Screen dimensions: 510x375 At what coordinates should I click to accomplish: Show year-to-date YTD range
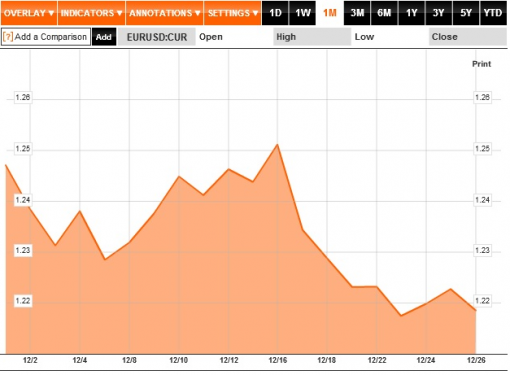(493, 13)
